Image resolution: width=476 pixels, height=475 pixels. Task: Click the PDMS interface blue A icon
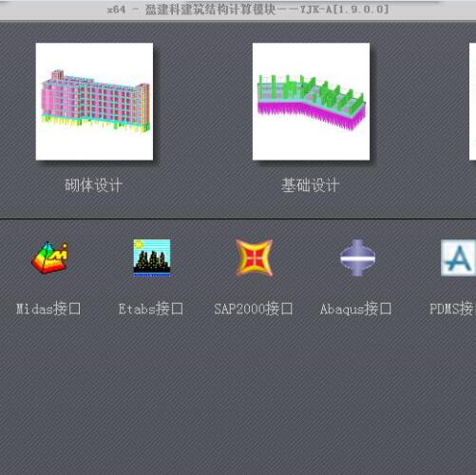click(458, 257)
